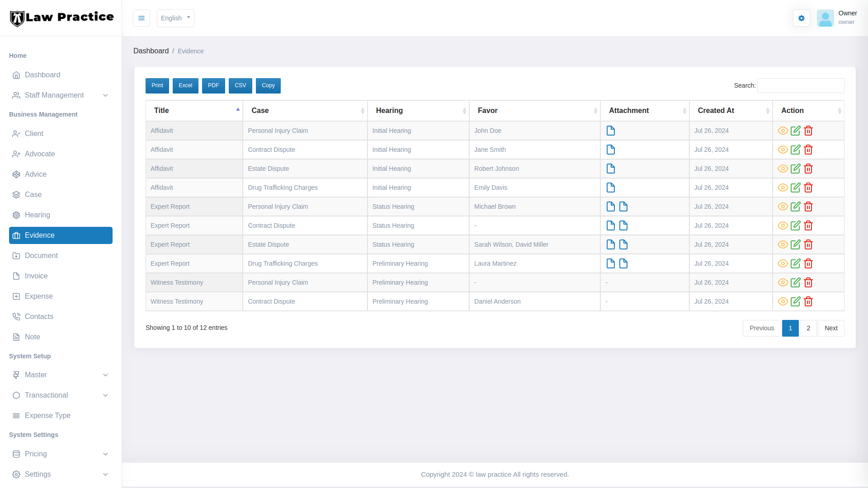
Task: Export the table with the PDF button
Action: coord(213,85)
